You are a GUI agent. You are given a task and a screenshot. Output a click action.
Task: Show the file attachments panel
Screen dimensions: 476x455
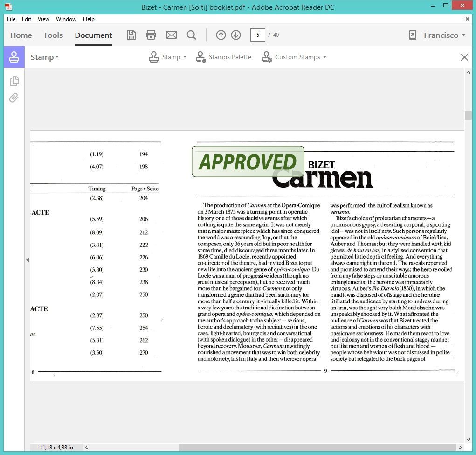pos(14,98)
